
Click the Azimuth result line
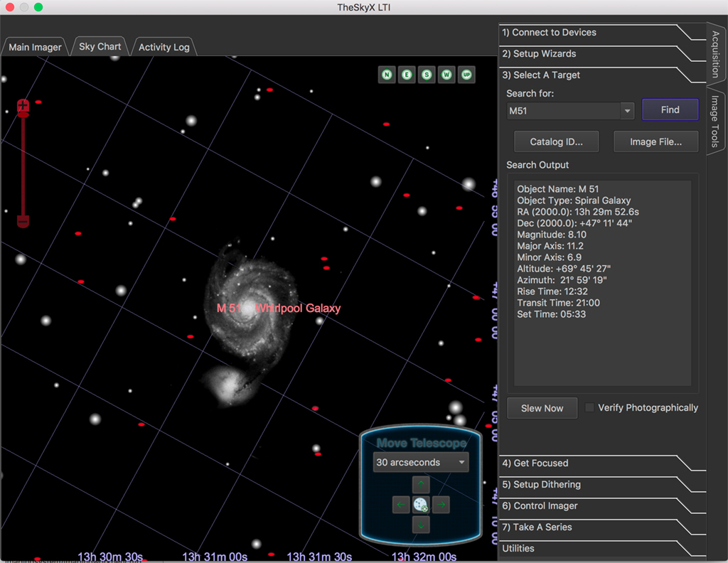pos(562,280)
